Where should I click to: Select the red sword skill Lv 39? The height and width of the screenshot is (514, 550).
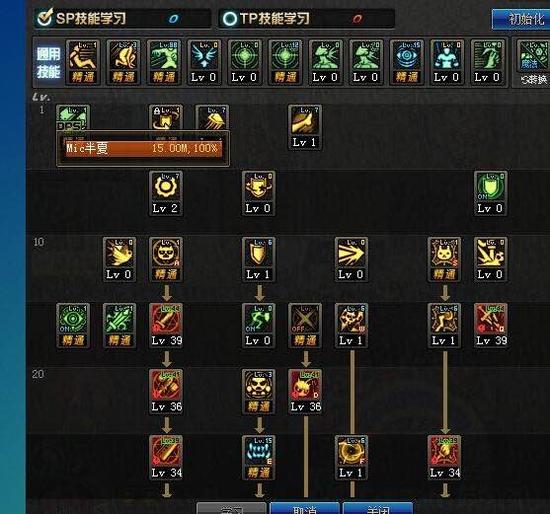[166, 325]
